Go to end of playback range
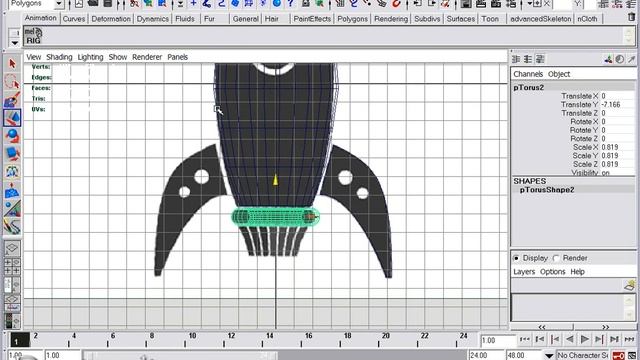 pos(629,339)
